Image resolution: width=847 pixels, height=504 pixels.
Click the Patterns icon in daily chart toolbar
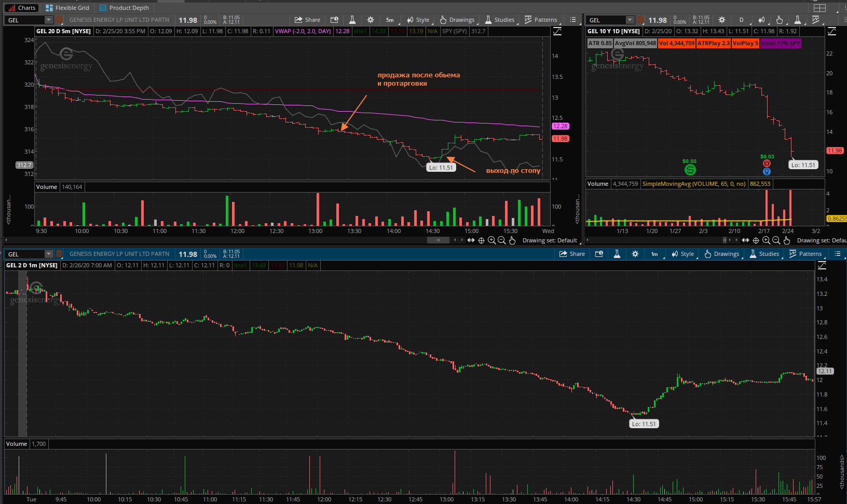[816, 20]
